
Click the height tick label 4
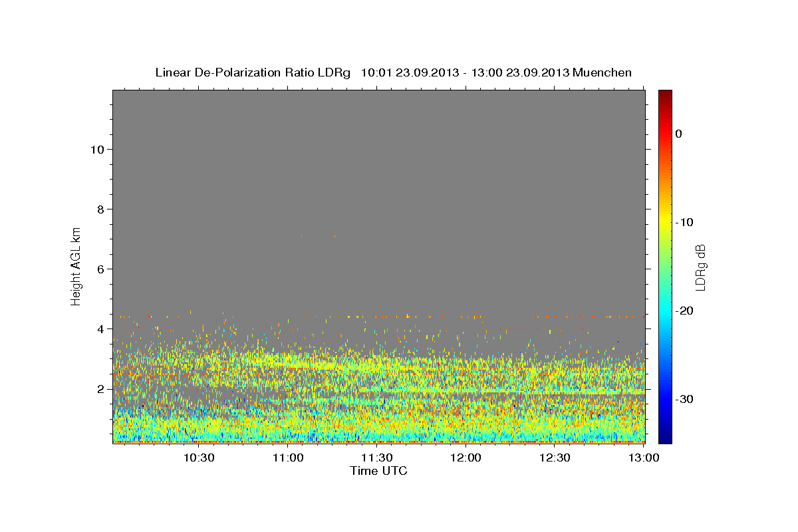coord(102,329)
